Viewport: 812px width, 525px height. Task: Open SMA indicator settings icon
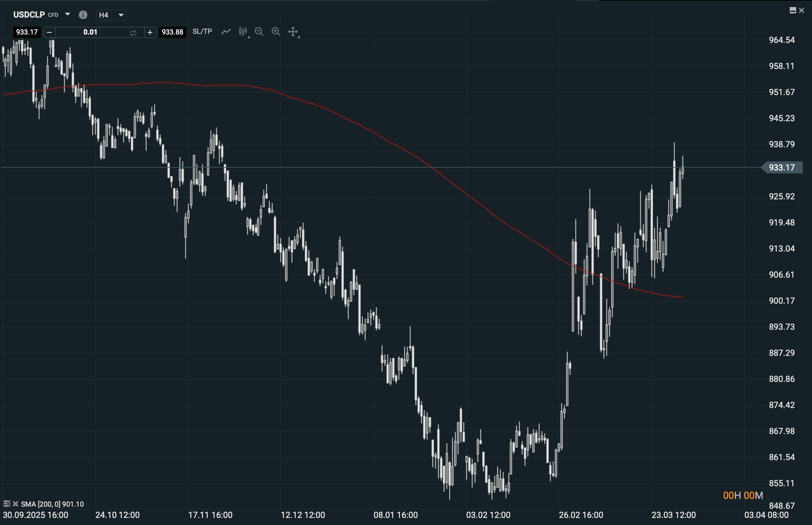(x=7, y=504)
